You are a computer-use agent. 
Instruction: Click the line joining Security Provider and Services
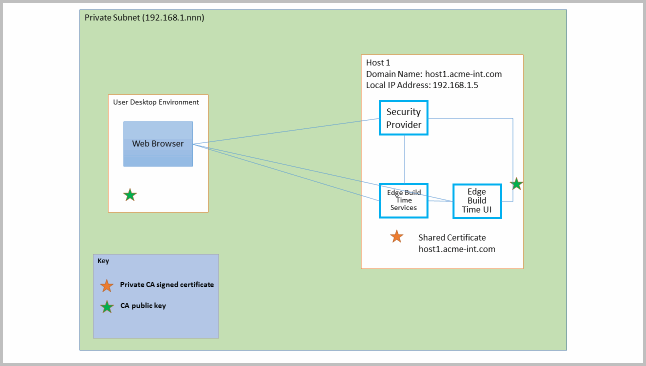pyautogui.click(x=404, y=160)
